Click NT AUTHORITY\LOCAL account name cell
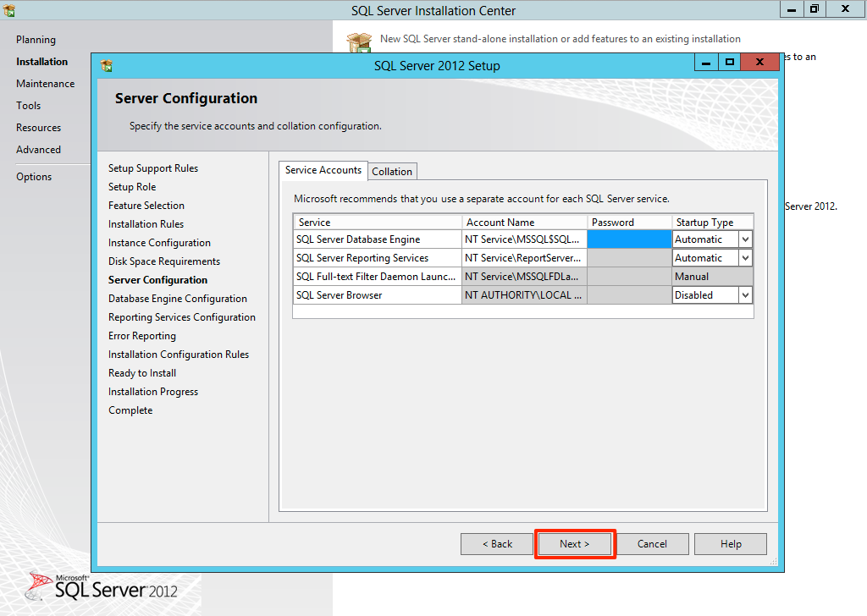 tap(524, 295)
